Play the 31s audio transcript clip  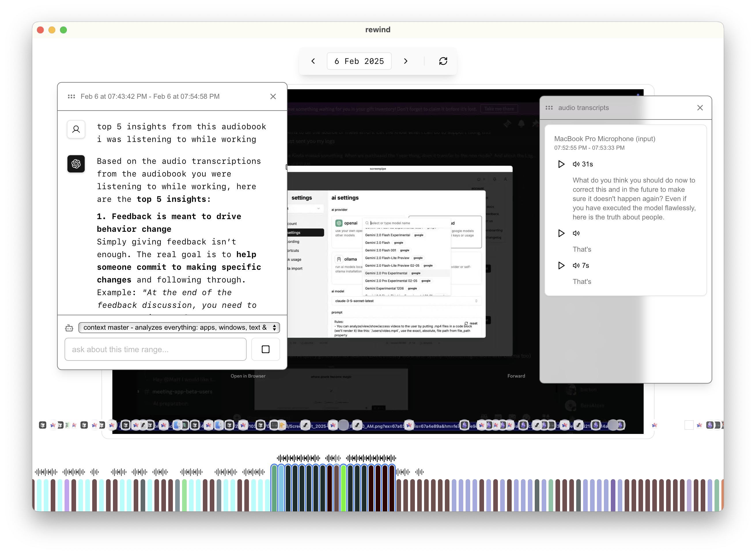click(561, 164)
